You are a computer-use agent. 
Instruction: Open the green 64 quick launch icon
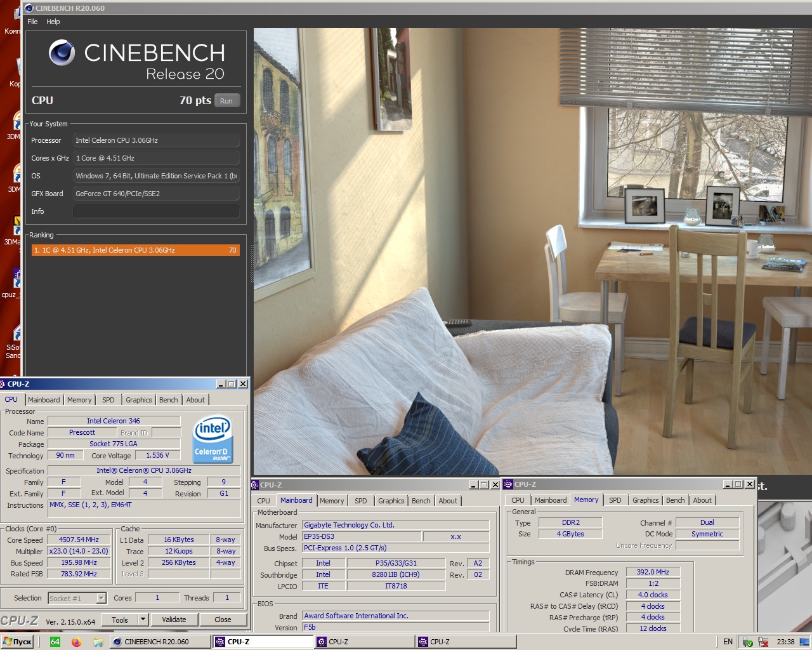pyautogui.click(x=55, y=642)
